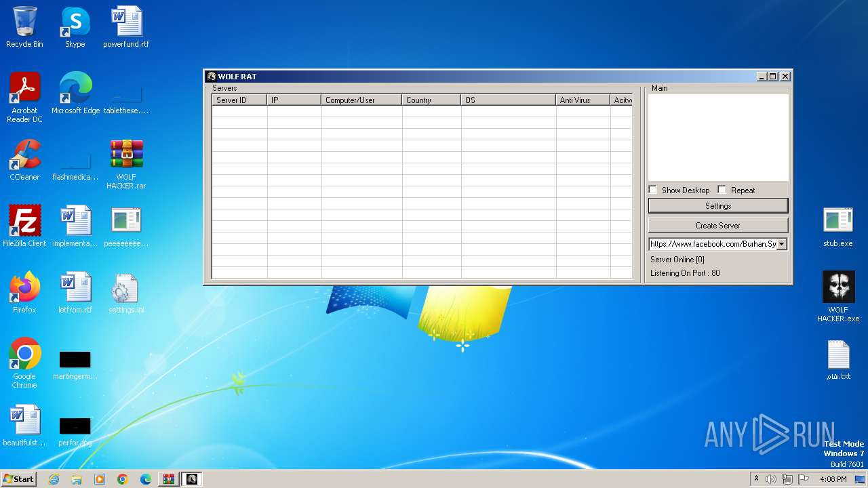Image resolution: width=868 pixels, height=488 pixels.
Task: Click the Main desktop preview area
Action: [718, 137]
